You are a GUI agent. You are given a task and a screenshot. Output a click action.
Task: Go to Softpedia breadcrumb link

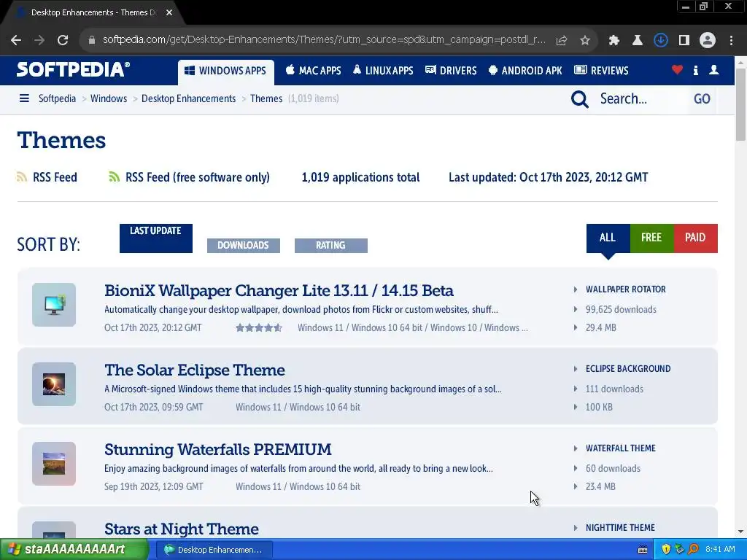click(57, 98)
